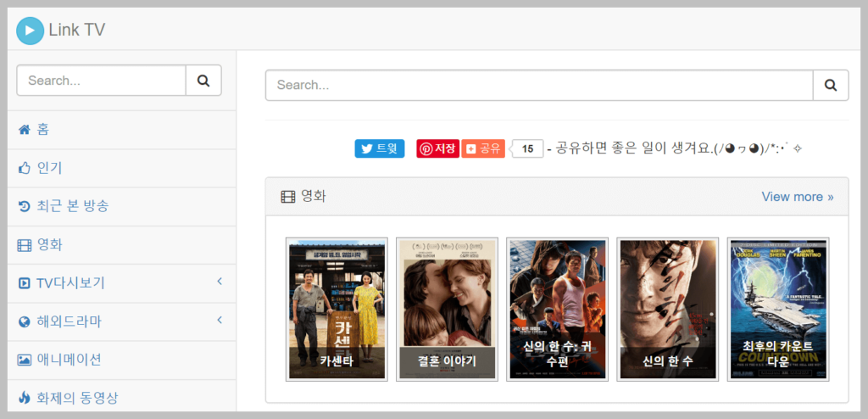Image resolution: width=868 pixels, height=419 pixels.
Task: Click the film icon beside sidebar 영화
Action: pyautogui.click(x=25, y=245)
